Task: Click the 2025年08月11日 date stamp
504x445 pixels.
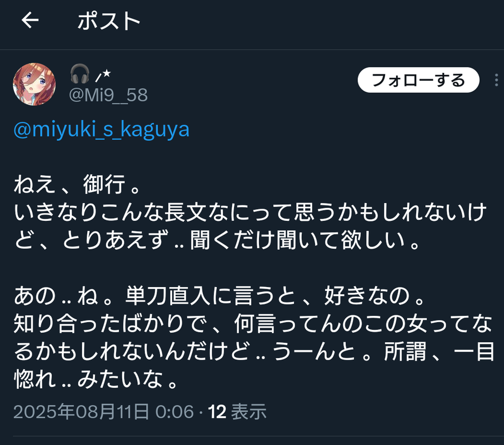Action: tap(81, 412)
